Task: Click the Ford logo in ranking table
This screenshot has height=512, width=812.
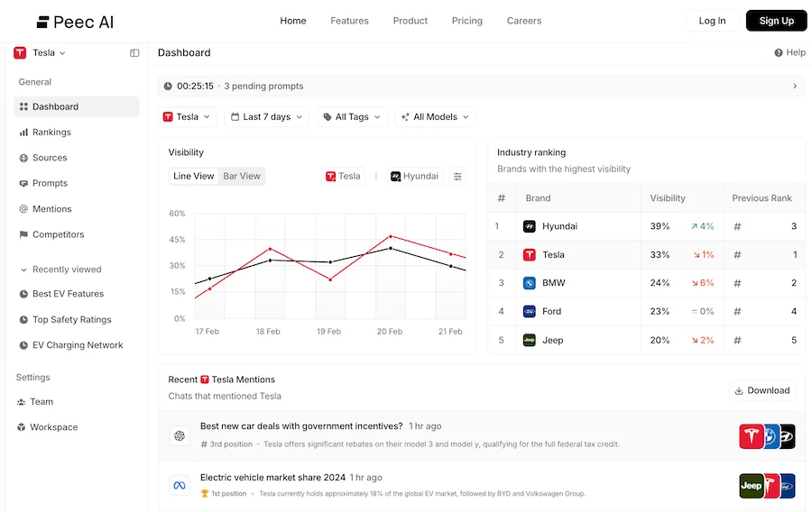Action: (x=530, y=311)
